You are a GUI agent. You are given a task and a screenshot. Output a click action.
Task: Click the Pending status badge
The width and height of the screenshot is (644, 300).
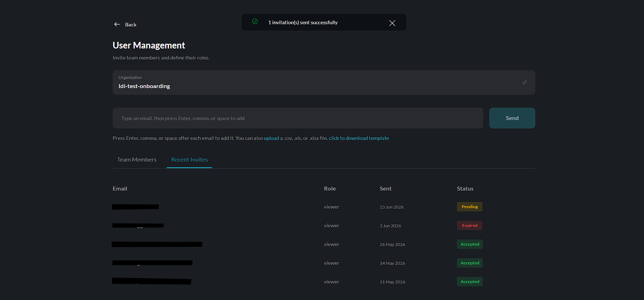point(470,207)
